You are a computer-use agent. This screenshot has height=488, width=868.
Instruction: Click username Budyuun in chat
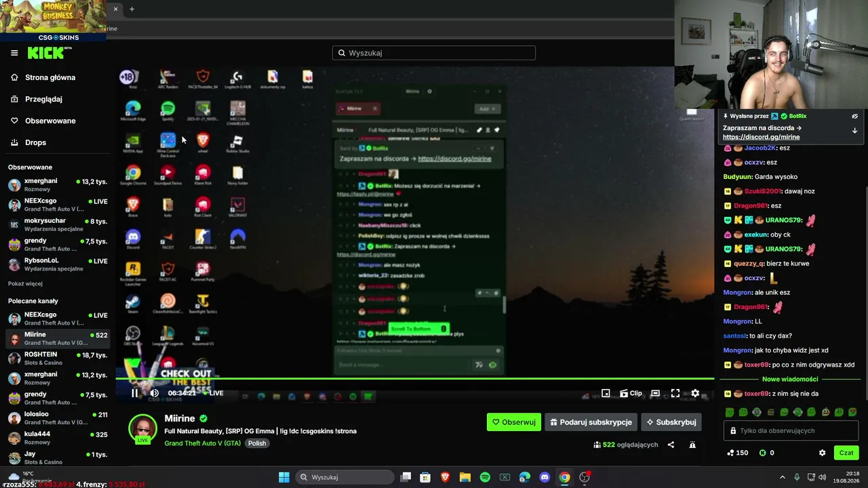(738, 177)
